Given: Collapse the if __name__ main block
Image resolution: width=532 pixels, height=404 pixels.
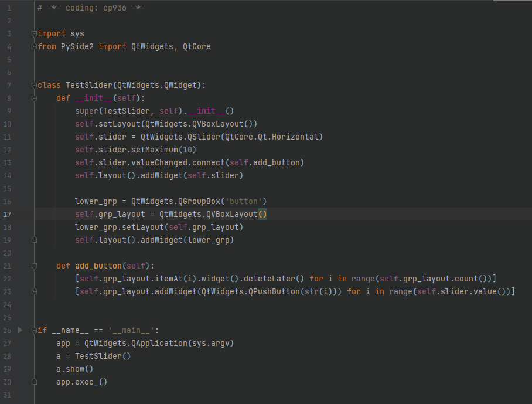Looking at the screenshot, I should (x=35, y=330).
